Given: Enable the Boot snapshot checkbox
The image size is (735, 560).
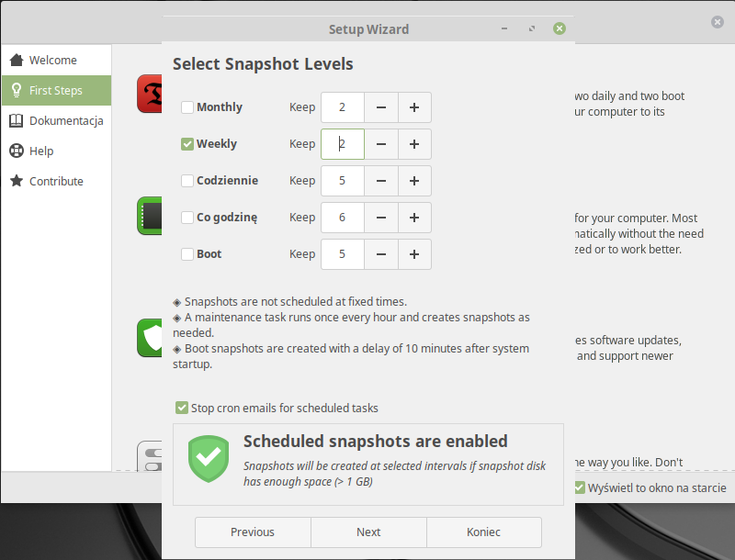Looking at the screenshot, I should pos(187,254).
